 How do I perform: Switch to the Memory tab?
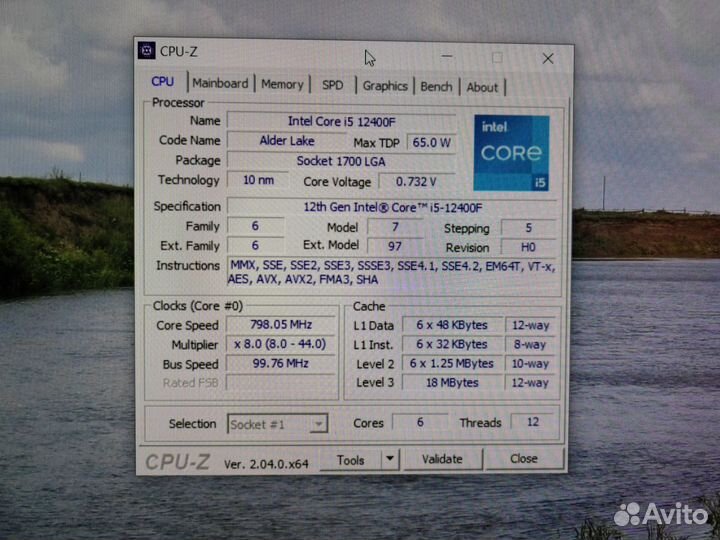tap(282, 85)
